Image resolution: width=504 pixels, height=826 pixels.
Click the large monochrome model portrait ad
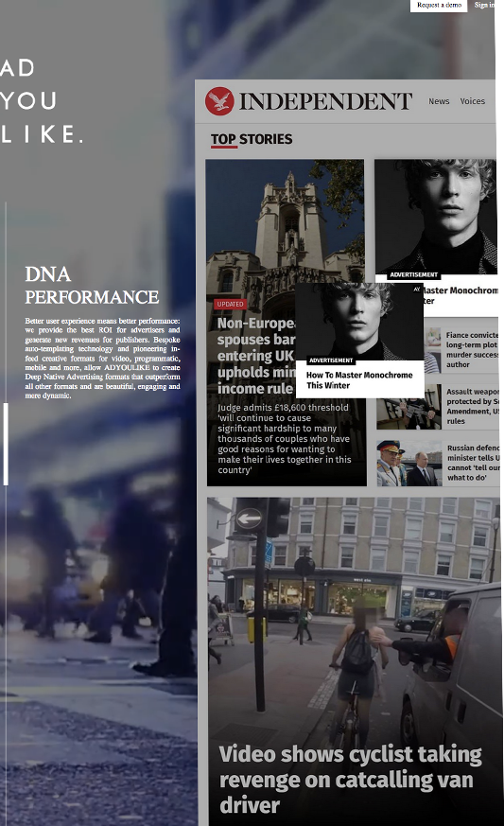click(x=436, y=217)
